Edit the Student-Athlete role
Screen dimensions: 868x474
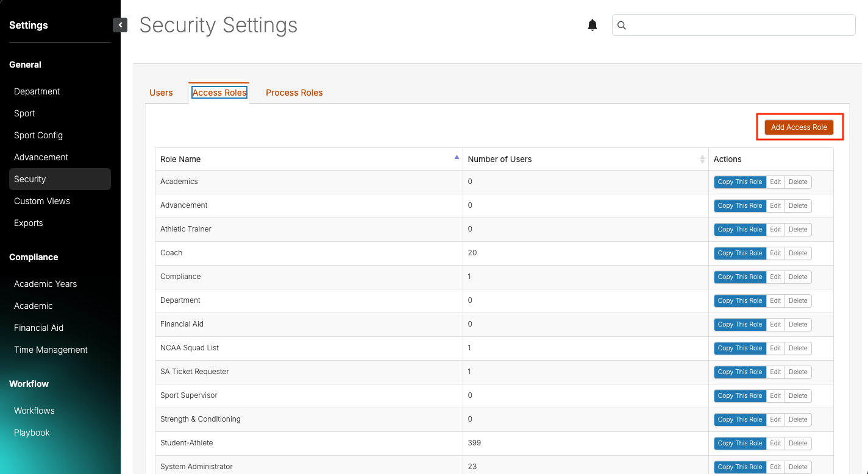click(x=775, y=443)
